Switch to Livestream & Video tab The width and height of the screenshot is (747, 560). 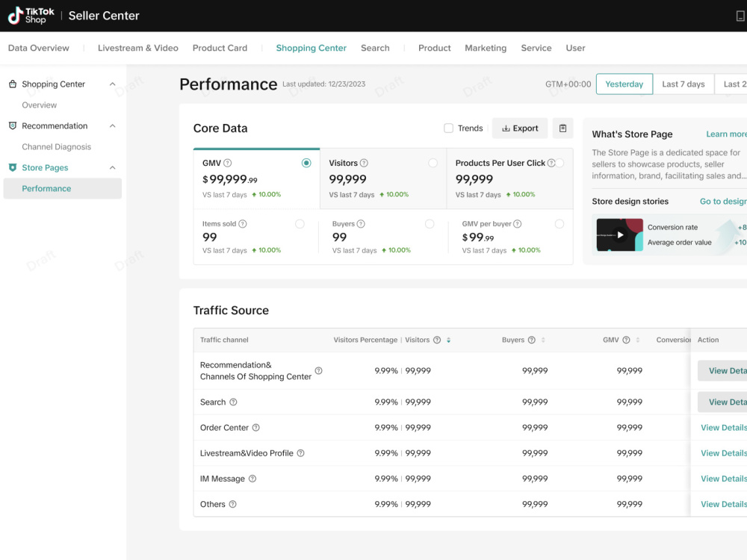[138, 48]
